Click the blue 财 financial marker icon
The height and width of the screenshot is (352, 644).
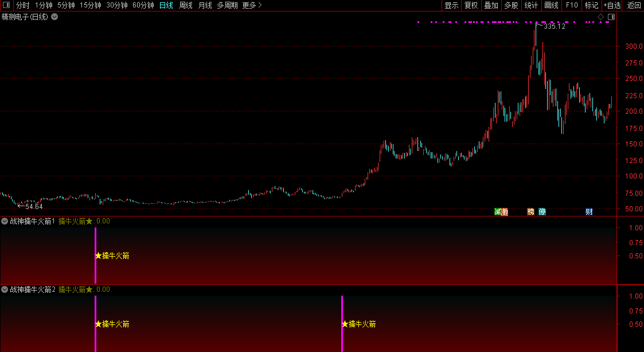click(x=589, y=212)
